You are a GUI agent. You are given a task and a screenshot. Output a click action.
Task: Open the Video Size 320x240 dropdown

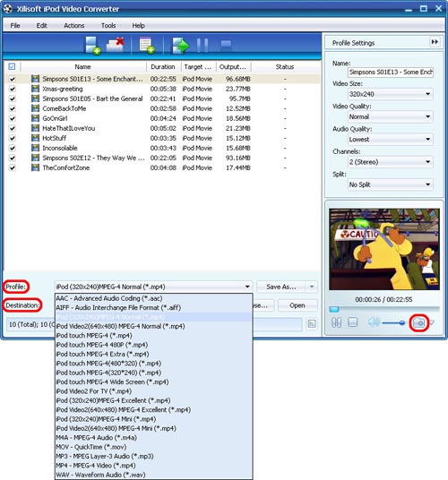click(x=391, y=94)
